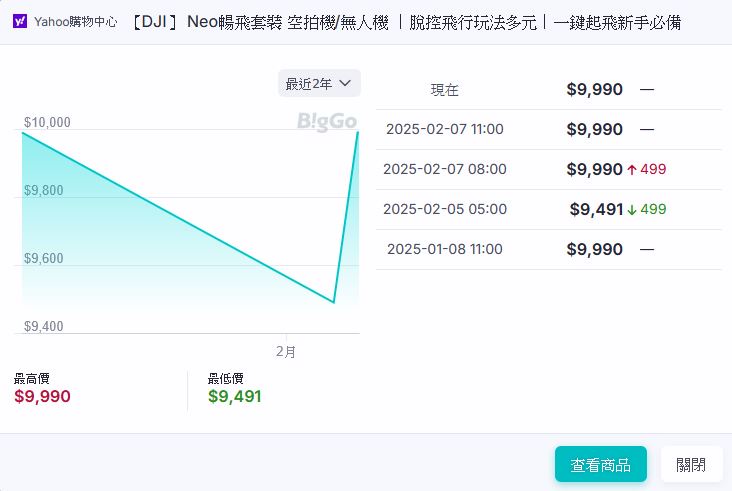
Task: Click the $10,000 y-axis label
Action: 47,122
